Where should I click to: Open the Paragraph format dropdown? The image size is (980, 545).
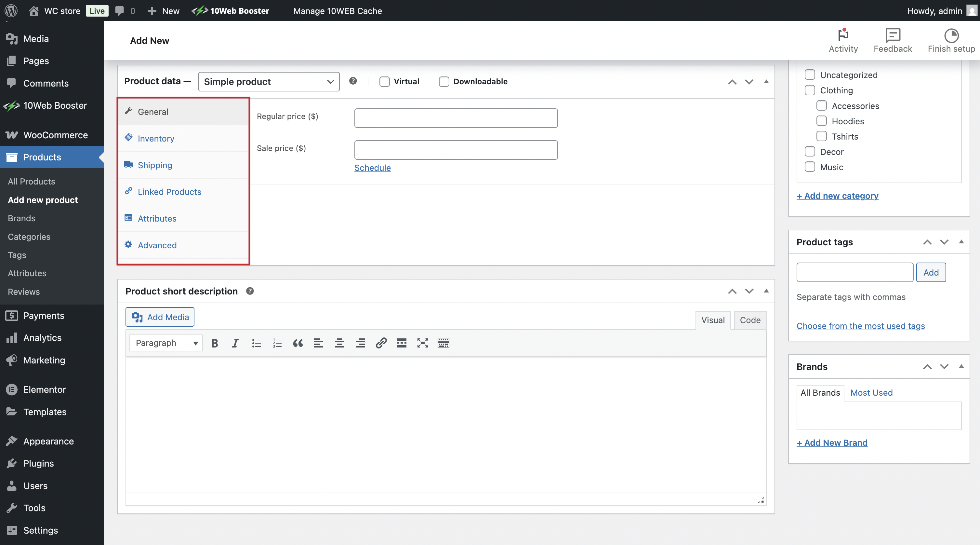click(x=166, y=343)
